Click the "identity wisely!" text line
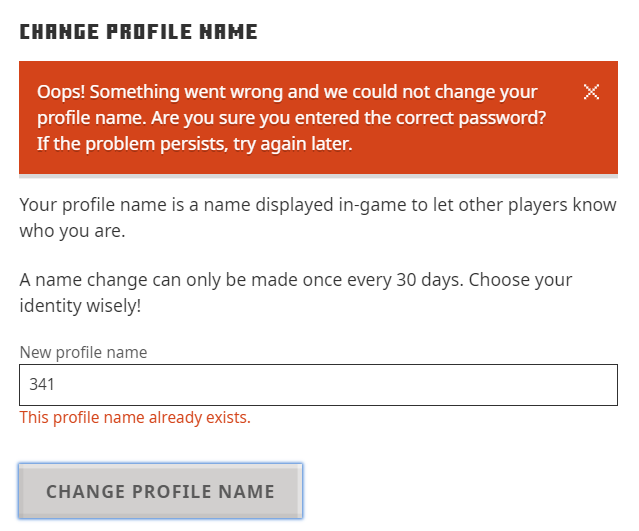Viewport: 639px width, 531px height. 80,305
